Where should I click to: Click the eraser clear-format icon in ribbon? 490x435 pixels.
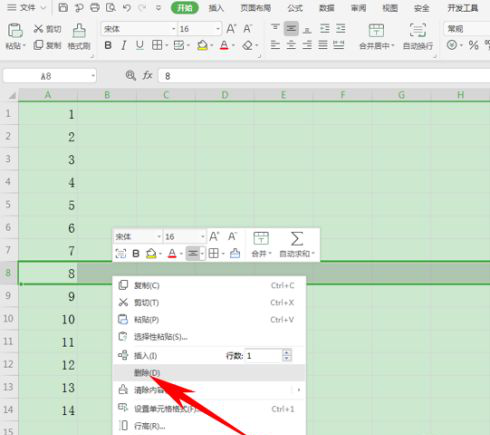click(x=247, y=45)
